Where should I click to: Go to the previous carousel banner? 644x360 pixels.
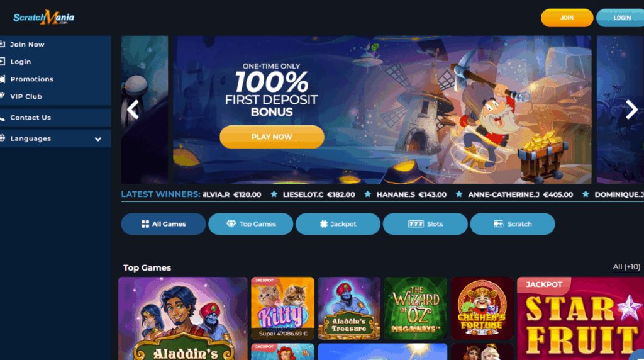coord(133,110)
